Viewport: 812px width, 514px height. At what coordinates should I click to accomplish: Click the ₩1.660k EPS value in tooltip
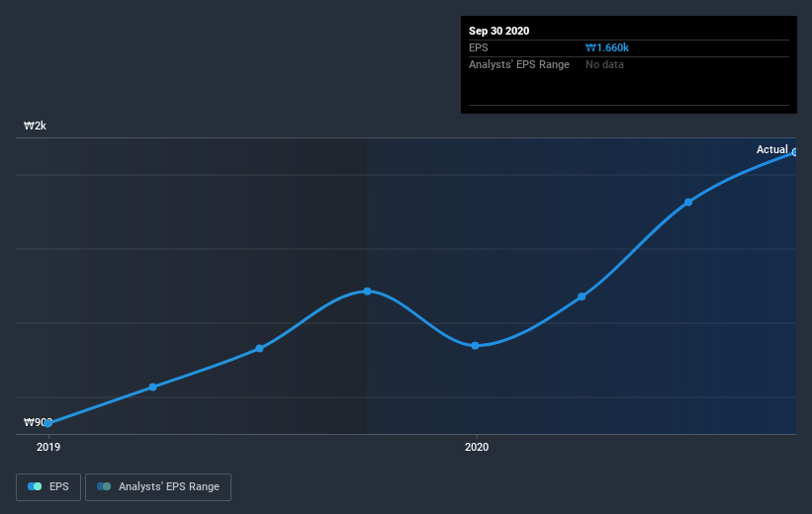[x=607, y=47]
